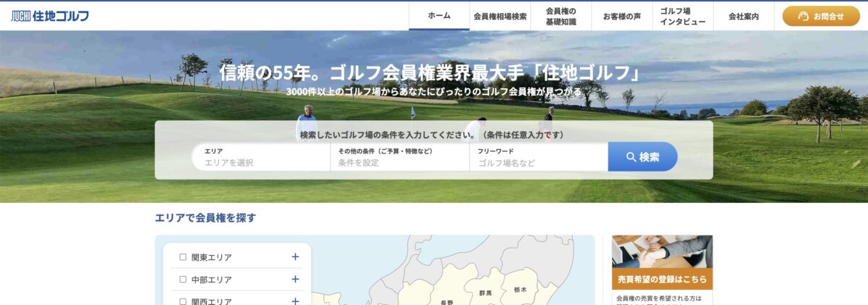Screen dimensions: 868x305
Task: Click the headset icon in お問合せ button
Action: pos(803,16)
